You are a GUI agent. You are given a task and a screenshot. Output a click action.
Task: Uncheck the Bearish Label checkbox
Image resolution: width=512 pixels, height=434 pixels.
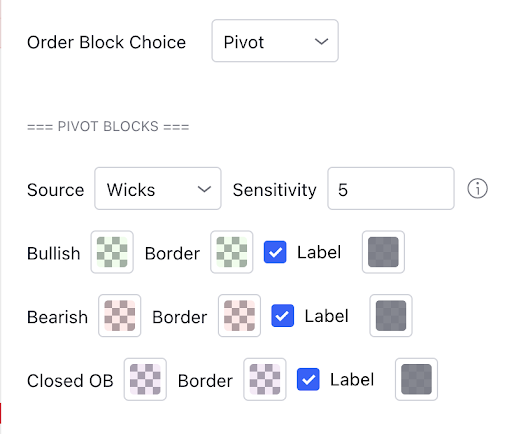click(x=283, y=316)
